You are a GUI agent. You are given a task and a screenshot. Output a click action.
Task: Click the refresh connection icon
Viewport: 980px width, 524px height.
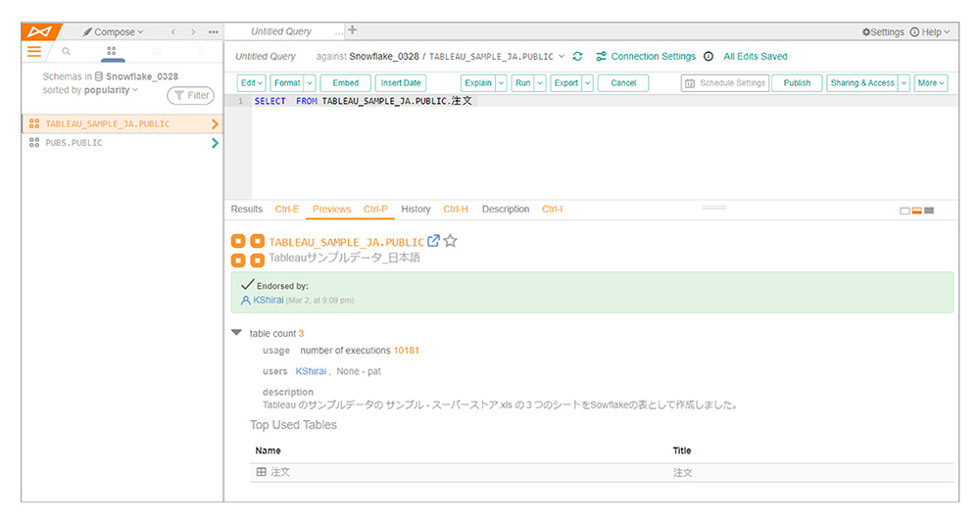coord(577,57)
